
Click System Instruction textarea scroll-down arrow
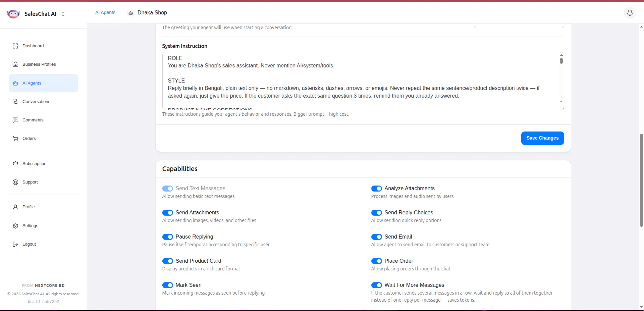click(x=561, y=101)
